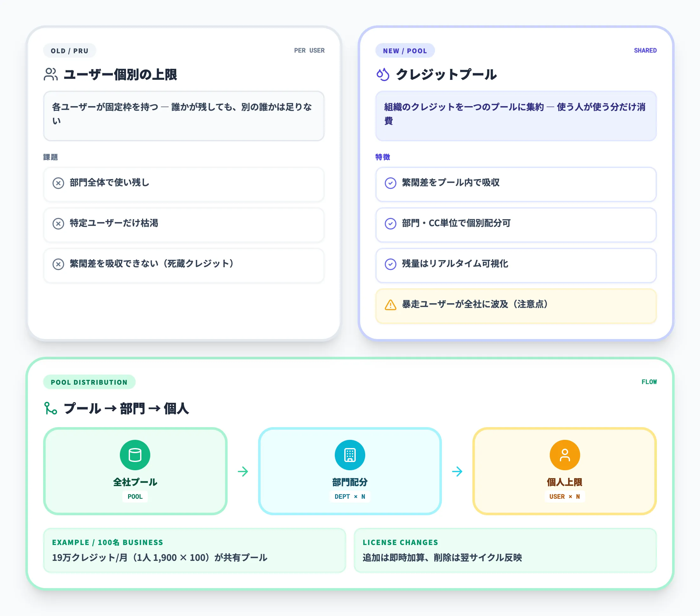This screenshot has width=700, height=616.
Task: Click the description 各ユーザーが固定枠を持つ
Action: (x=182, y=114)
